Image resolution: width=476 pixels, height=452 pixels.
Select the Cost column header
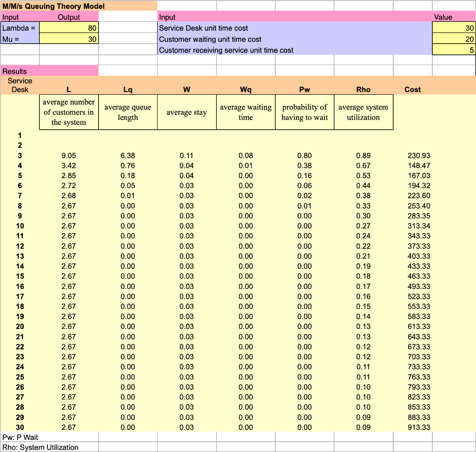point(412,89)
